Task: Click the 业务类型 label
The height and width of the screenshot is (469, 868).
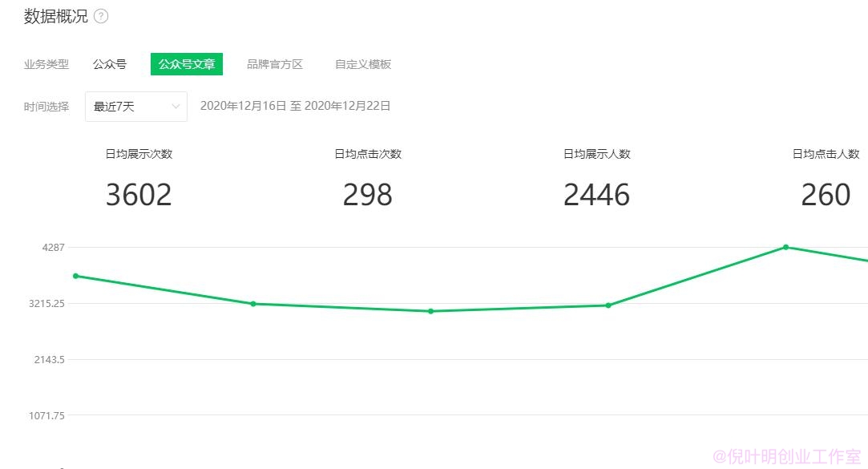Action: tap(46, 64)
